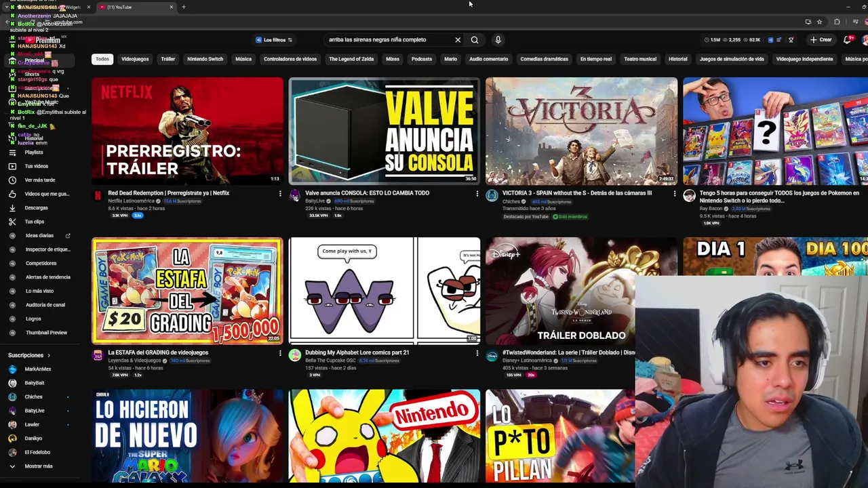Select the Controladores de videos chip

(290, 59)
